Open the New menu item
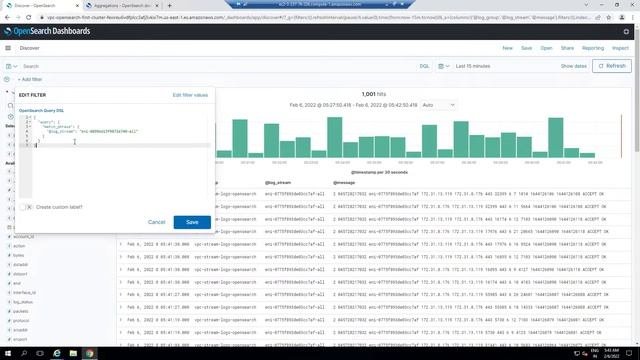The width and height of the screenshot is (640, 360). point(507,48)
